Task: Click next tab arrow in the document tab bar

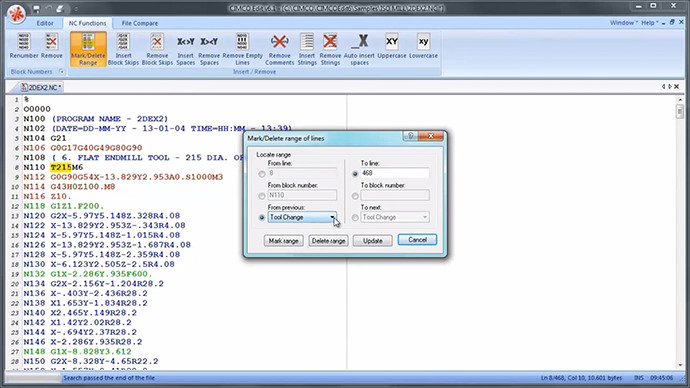Action: (x=670, y=87)
